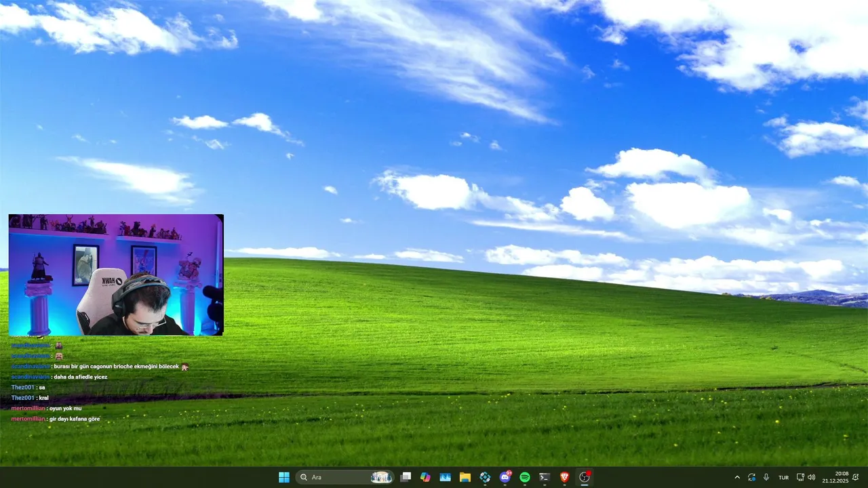Click the network icon in system tray
Screen dimensions: 868x488
click(x=800, y=477)
